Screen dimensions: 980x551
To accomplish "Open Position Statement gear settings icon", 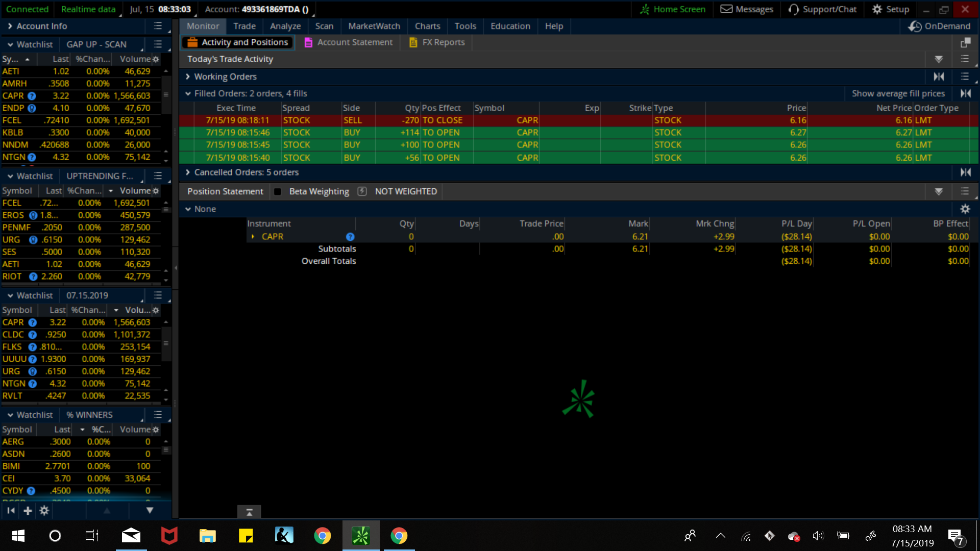I will (965, 209).
